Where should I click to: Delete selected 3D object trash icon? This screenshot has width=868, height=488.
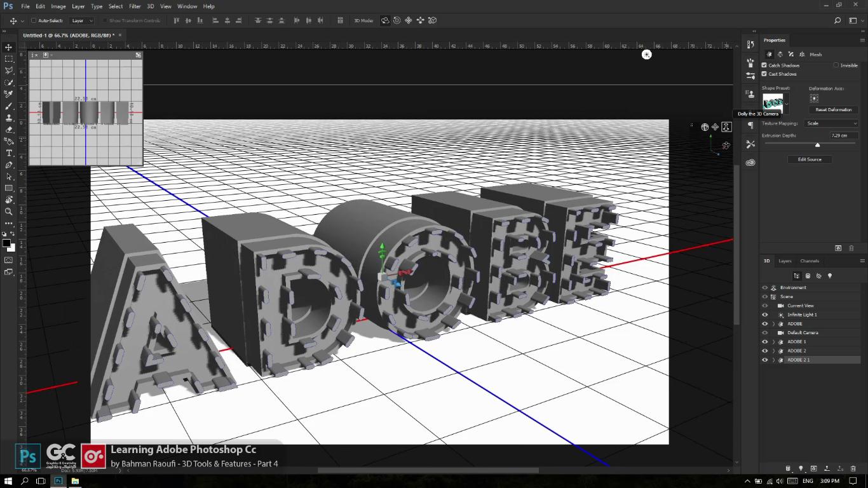[853, 469]
